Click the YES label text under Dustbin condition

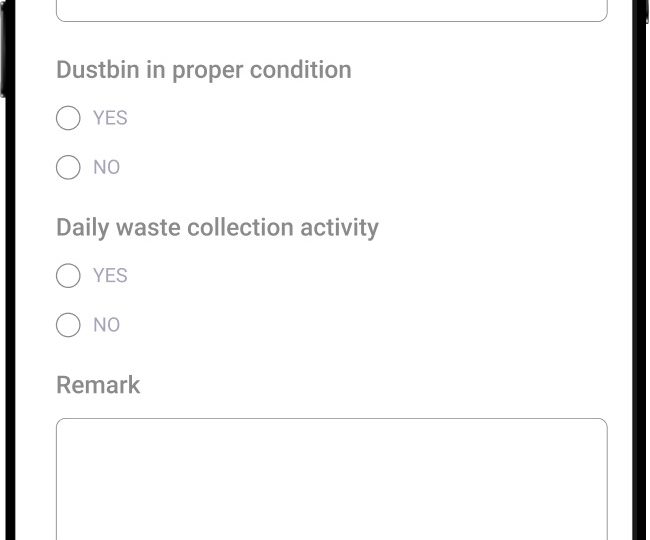[x=110, y=118]
